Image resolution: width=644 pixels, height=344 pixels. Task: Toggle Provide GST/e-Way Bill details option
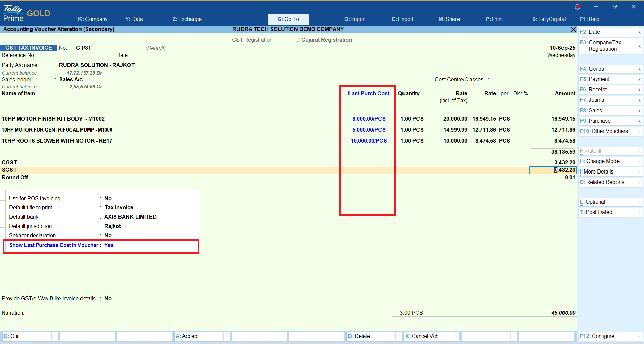108,299
